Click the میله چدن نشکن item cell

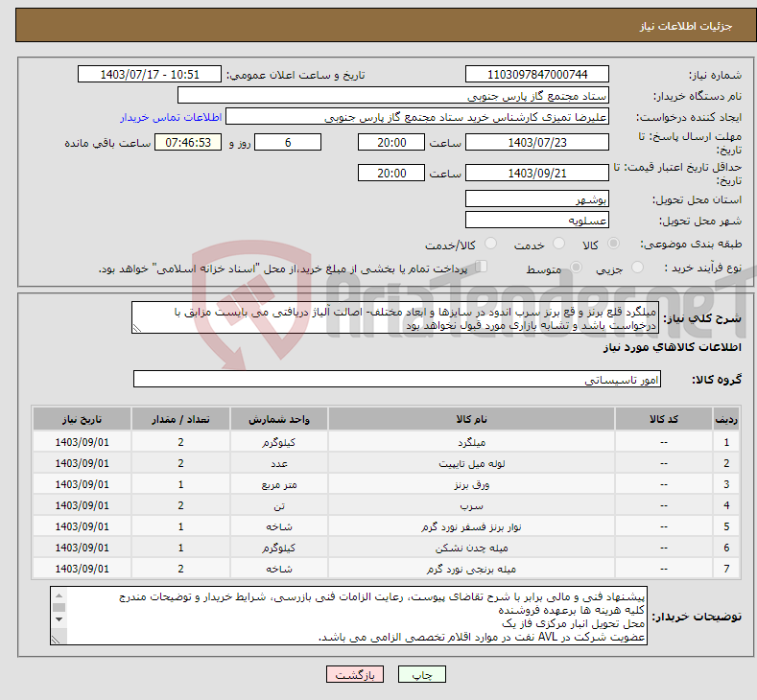471,548
